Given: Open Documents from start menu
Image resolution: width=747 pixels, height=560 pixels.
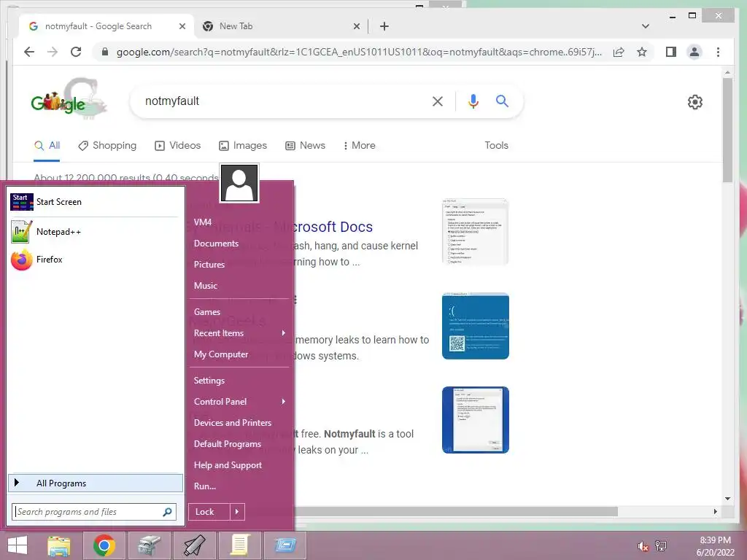Looking at the screenshot, I should pos(239,244).
